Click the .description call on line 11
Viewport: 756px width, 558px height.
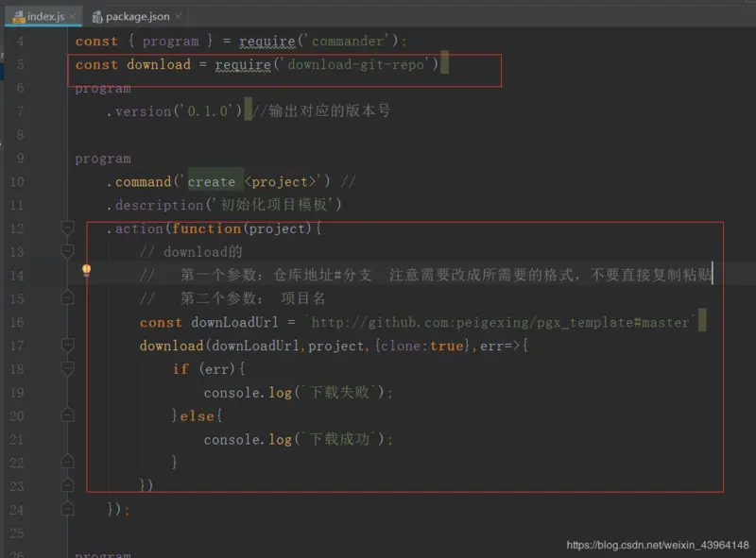(x=224, y=205)
